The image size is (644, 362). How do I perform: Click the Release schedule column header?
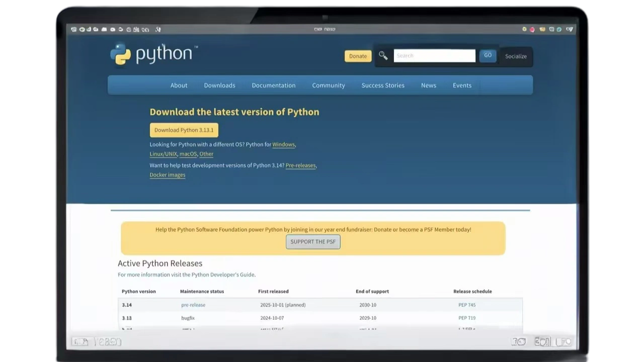pos(472,291)
